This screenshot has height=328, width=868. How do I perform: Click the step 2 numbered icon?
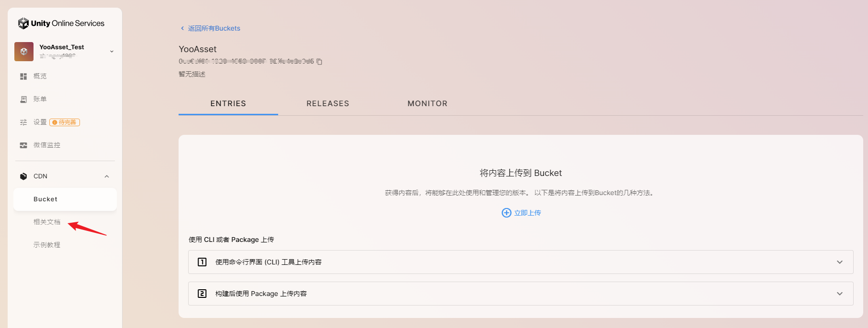coord(202,294)
